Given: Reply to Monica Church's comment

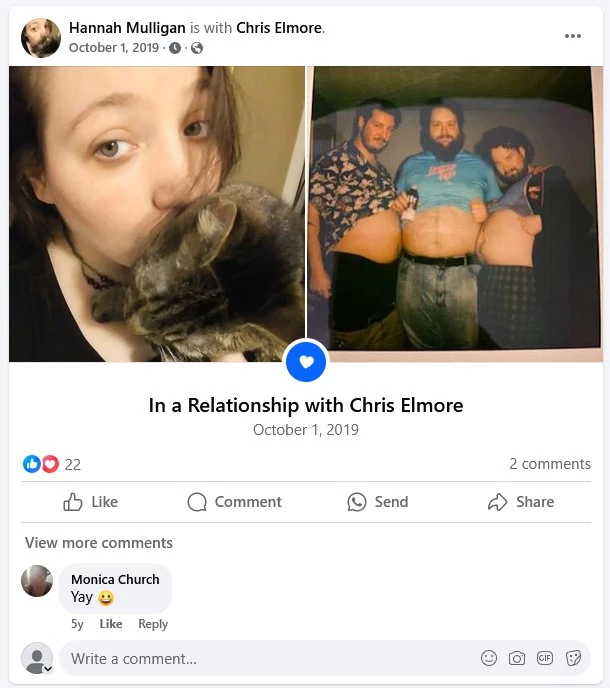Looking at the screenshot, I should 153,624.
